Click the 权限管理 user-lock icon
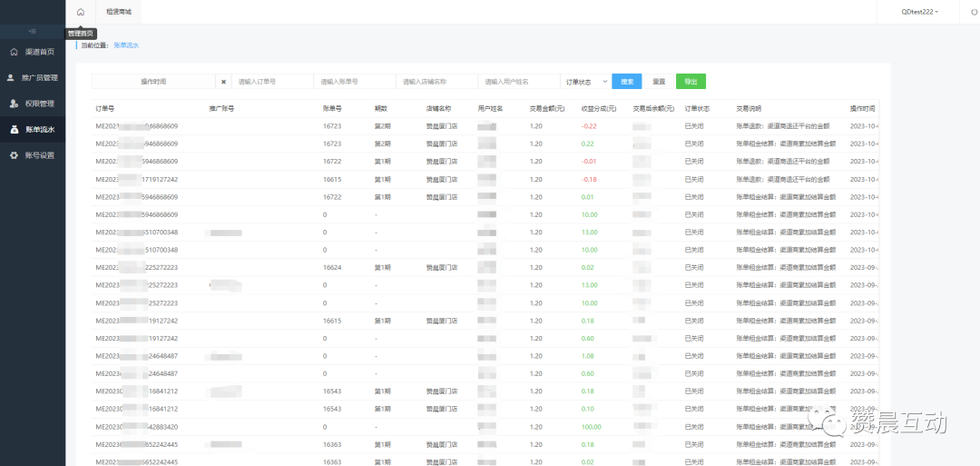 13,104
